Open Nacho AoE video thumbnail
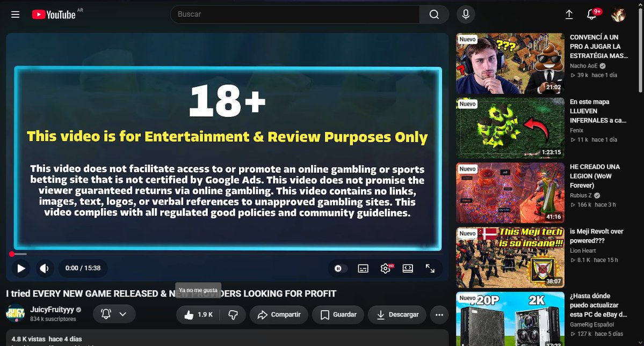Screen dimensions: 644x346 (510, 63)
